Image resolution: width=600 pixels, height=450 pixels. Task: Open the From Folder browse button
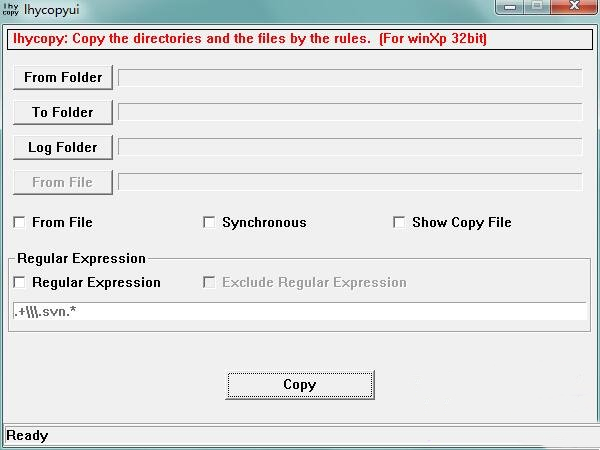point(63,77)
